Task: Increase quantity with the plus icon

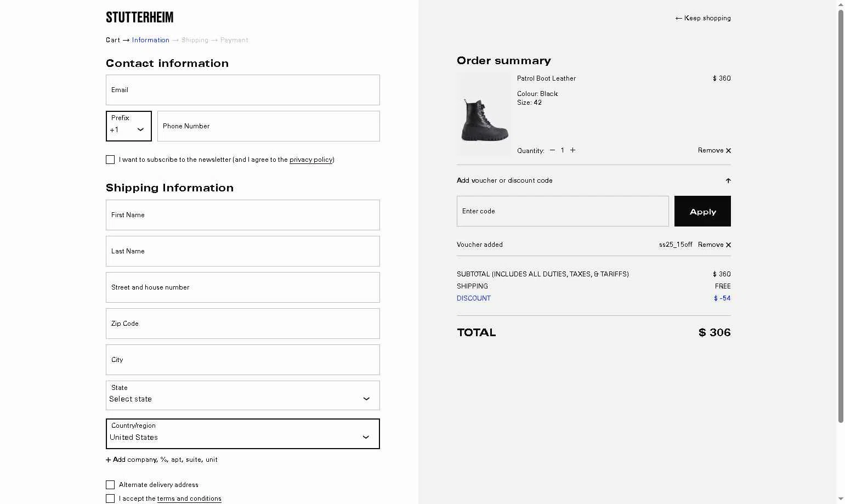Action: click(572, 150)
